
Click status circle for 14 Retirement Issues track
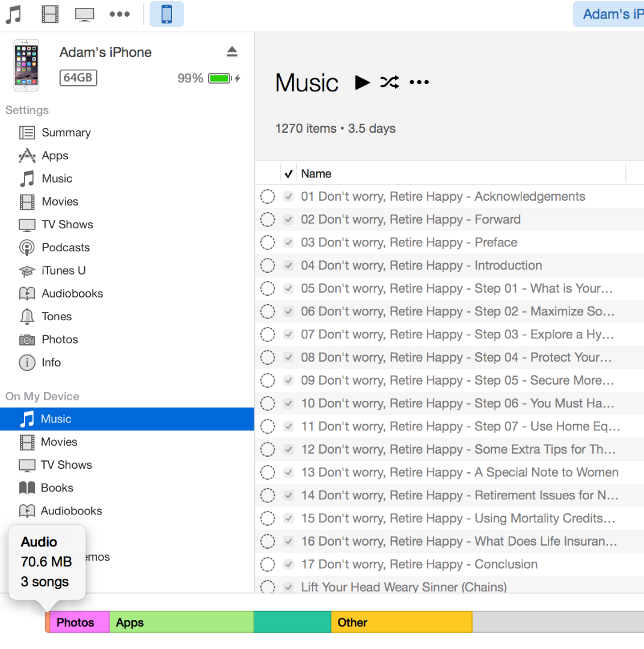coord(268,495)
